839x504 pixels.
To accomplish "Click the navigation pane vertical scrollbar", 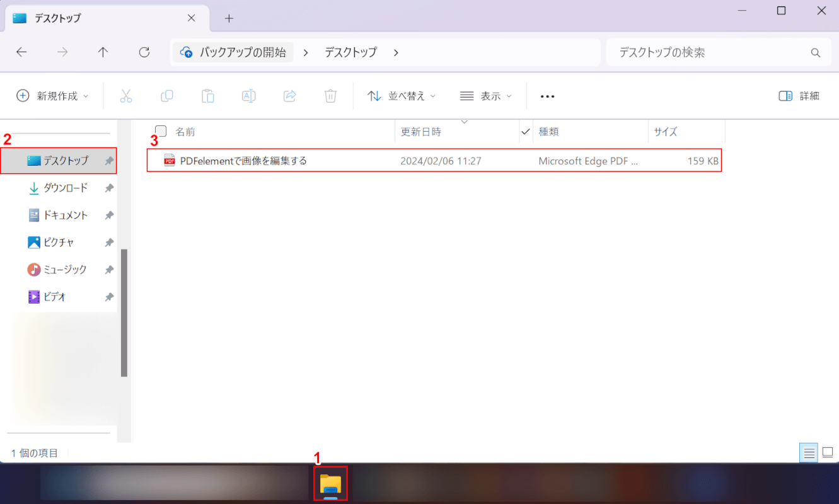I will pos(124,313).
